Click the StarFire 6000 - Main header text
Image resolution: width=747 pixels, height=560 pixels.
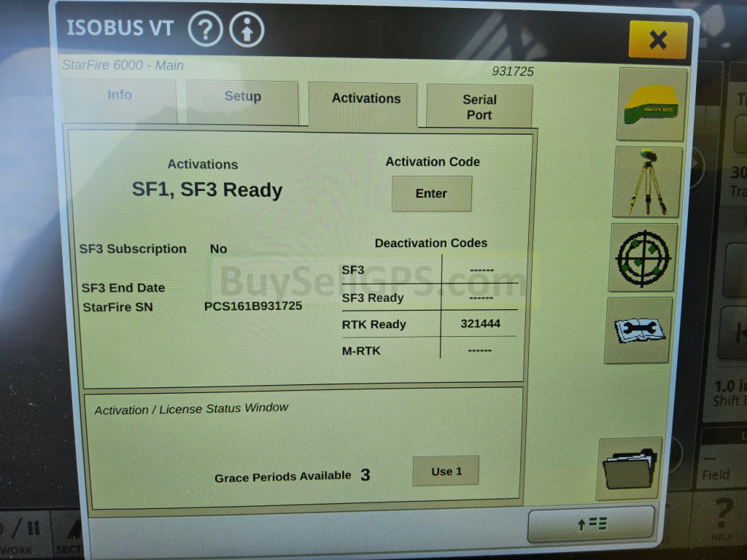click(123, 65)
